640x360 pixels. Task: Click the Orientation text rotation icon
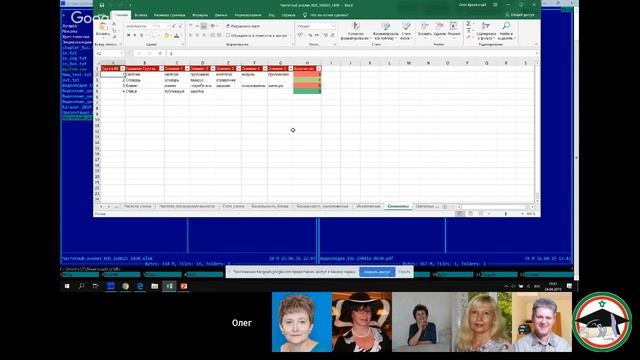[213, 26]
